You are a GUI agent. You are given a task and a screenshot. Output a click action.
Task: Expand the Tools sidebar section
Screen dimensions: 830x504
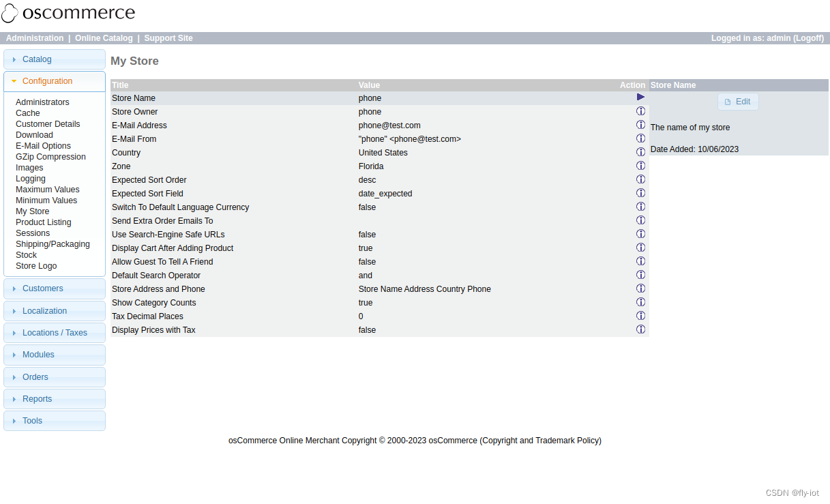(55, 421)
